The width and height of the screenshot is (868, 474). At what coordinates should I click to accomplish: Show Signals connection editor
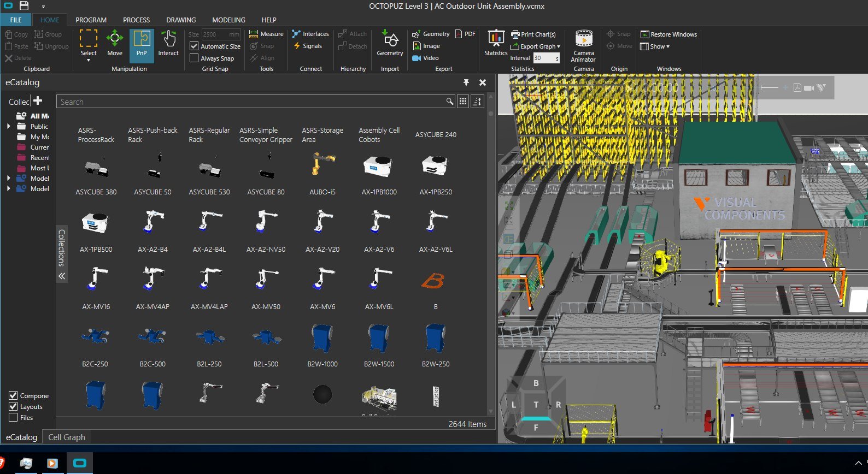coord(308,46)
